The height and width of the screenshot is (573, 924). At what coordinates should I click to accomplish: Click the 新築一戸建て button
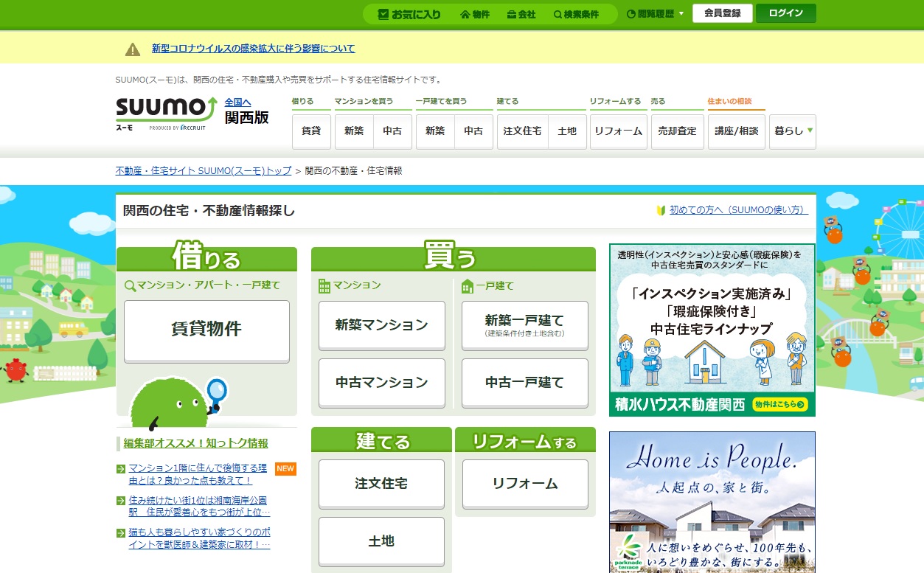[525, 325]
